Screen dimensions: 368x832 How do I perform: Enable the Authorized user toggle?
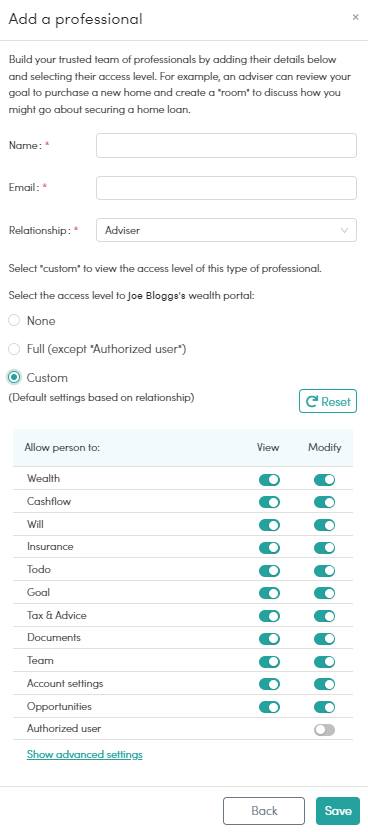pos(325,730)
